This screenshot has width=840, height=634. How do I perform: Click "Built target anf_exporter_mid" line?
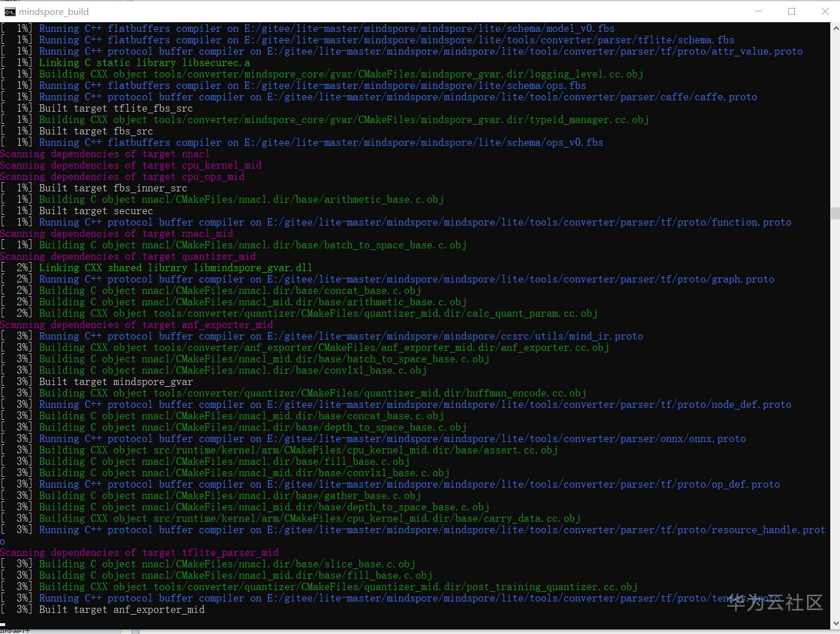click(x=102, y=610)
